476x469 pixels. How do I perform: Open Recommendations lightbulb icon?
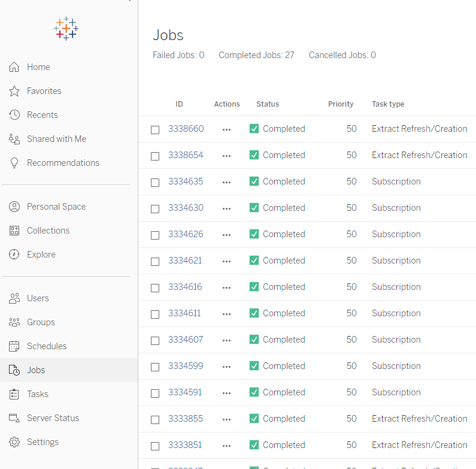(x=14, y=163)
